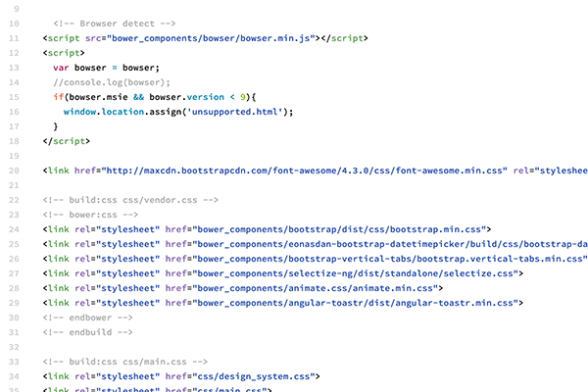This screenshot has width=588, height=392.
Task: Click the //console.log(bowser); comment
Action: pos(112,82)
